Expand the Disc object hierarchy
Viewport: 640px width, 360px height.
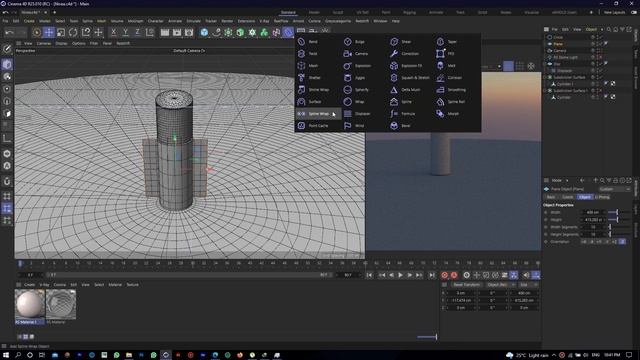(x=545, y=64)
